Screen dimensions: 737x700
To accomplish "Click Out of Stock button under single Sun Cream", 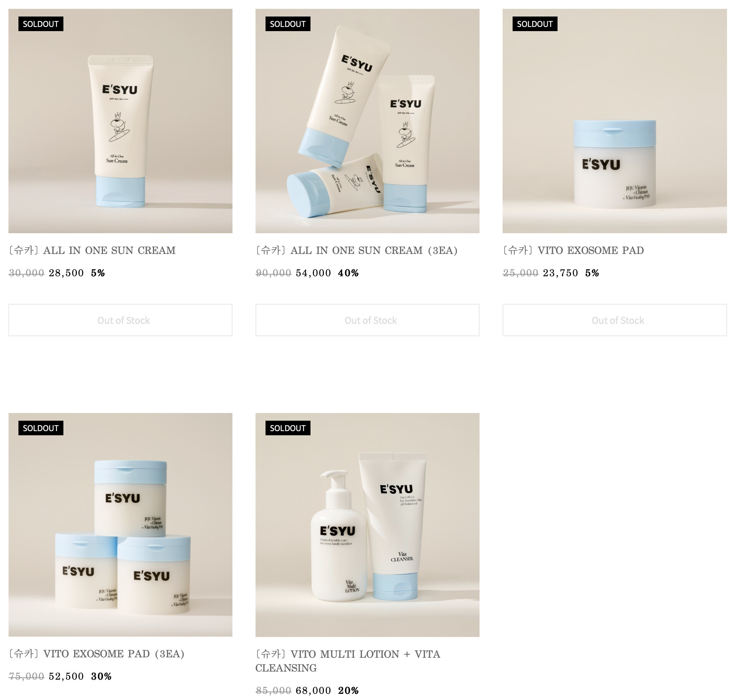I will coord(120,320).
